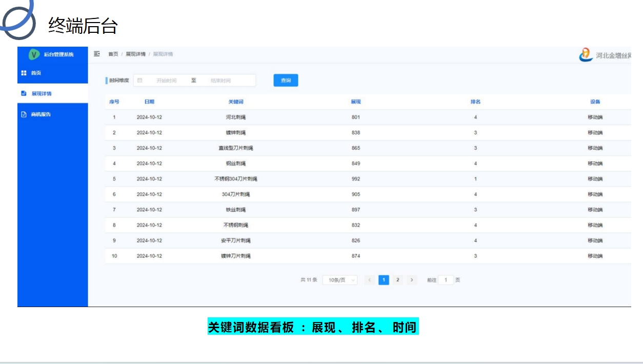The image size is (643, 364).
Task: Click the 商机报告 report icon in sidebar
Action: pyautogui.click(x=24, y=114)
